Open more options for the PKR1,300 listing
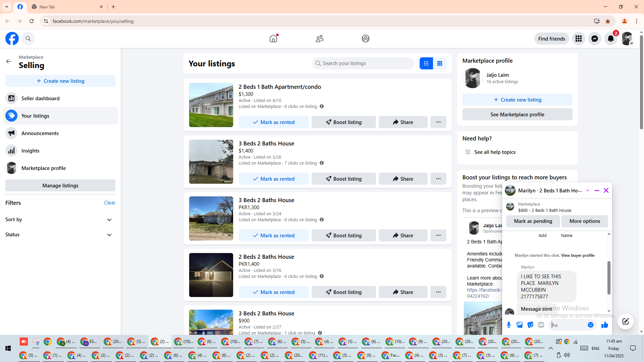Screen dimensions: 644x362 [438, 235]
